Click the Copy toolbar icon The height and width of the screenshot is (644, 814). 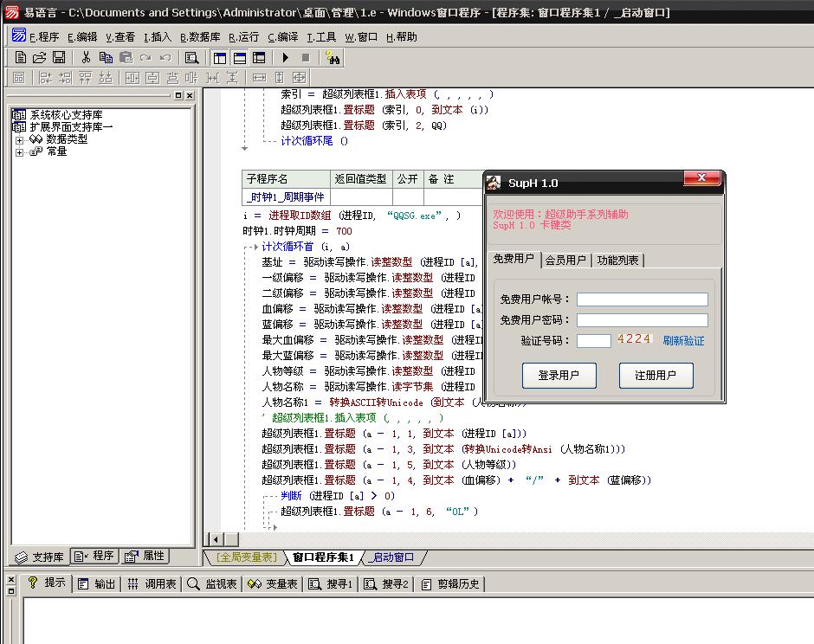(x=106, y=58)
